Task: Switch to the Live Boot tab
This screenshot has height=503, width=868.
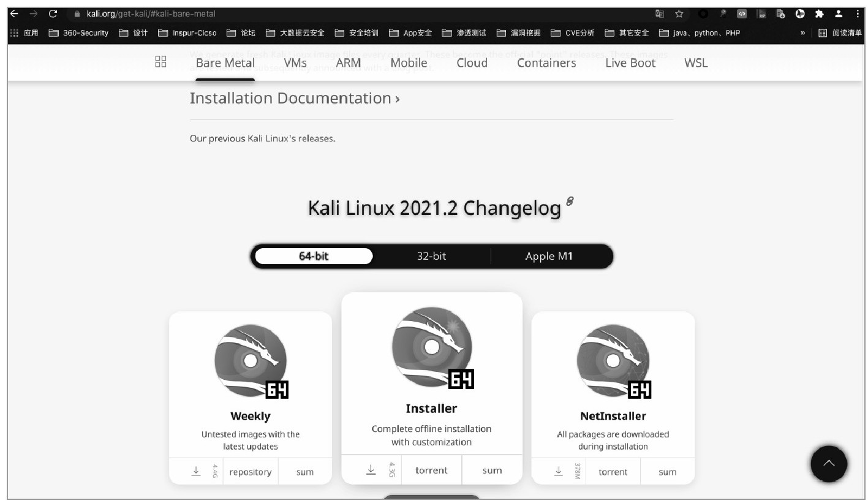Action: pos(630,63)
